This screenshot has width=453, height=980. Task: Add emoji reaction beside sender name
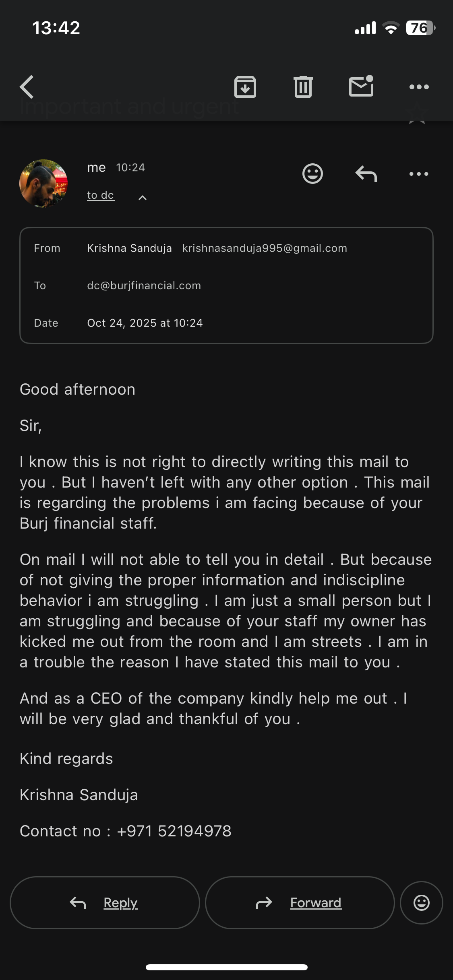point(312,174)
